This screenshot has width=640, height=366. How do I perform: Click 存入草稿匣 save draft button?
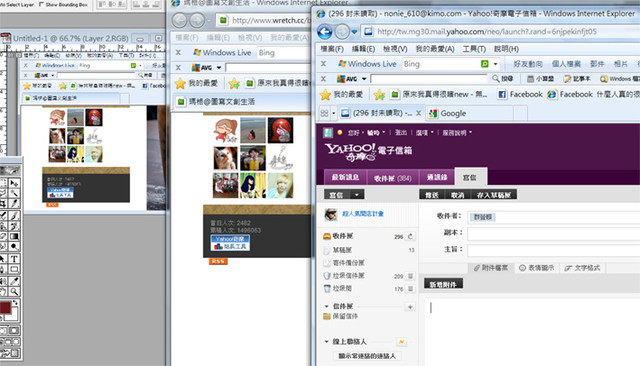pos(494,195)
